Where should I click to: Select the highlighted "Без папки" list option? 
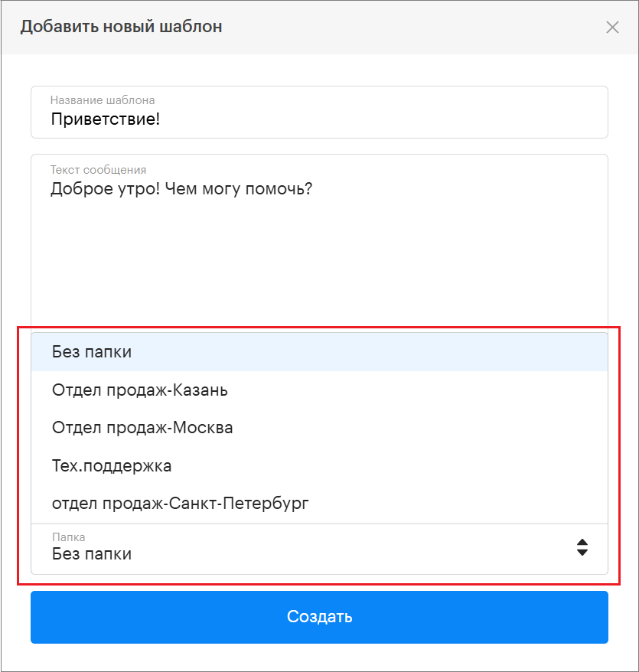[92, 352]
